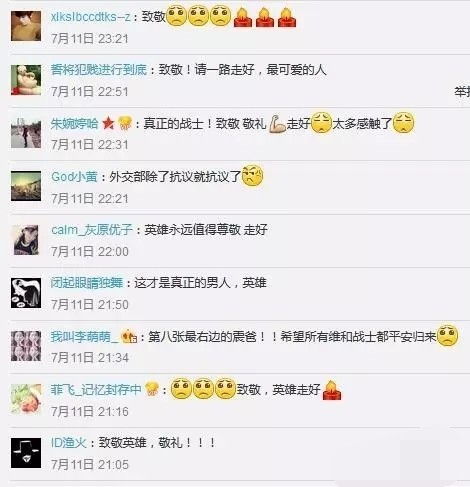Click the 举报 report link at right edge
This screenshot has width=470, height=487.
pyautogui.click(x=463, y=92)
